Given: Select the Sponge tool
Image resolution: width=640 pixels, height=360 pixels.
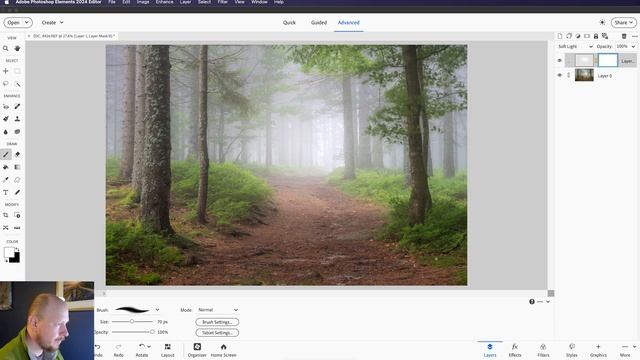Looking at the screenshot, I should 17,132.
